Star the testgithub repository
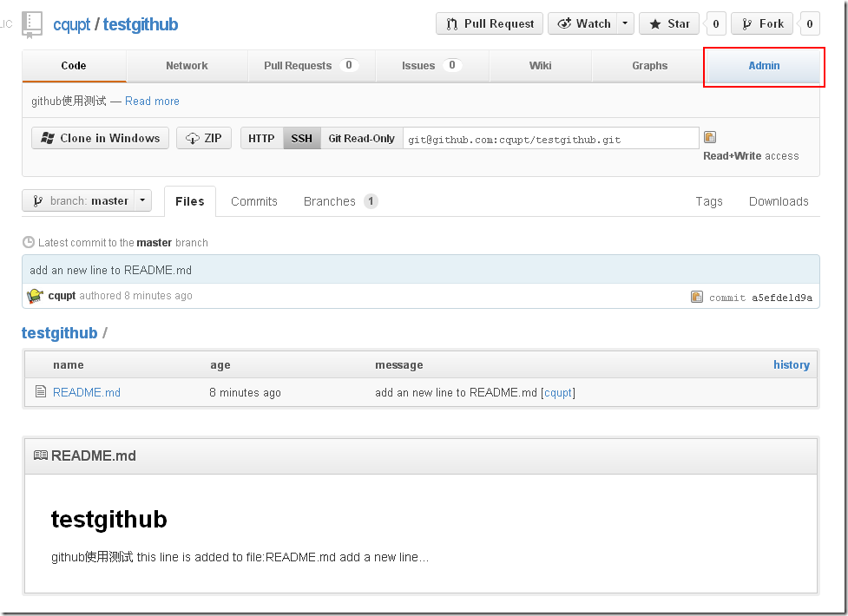The image size is (848, 616). 669,23
